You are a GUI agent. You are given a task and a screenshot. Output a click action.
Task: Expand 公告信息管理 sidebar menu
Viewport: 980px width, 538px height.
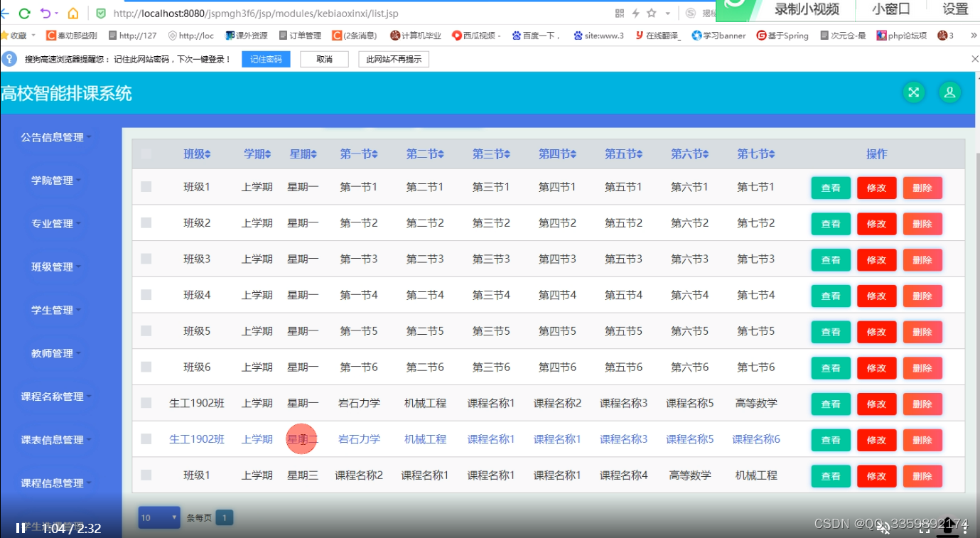56,137
